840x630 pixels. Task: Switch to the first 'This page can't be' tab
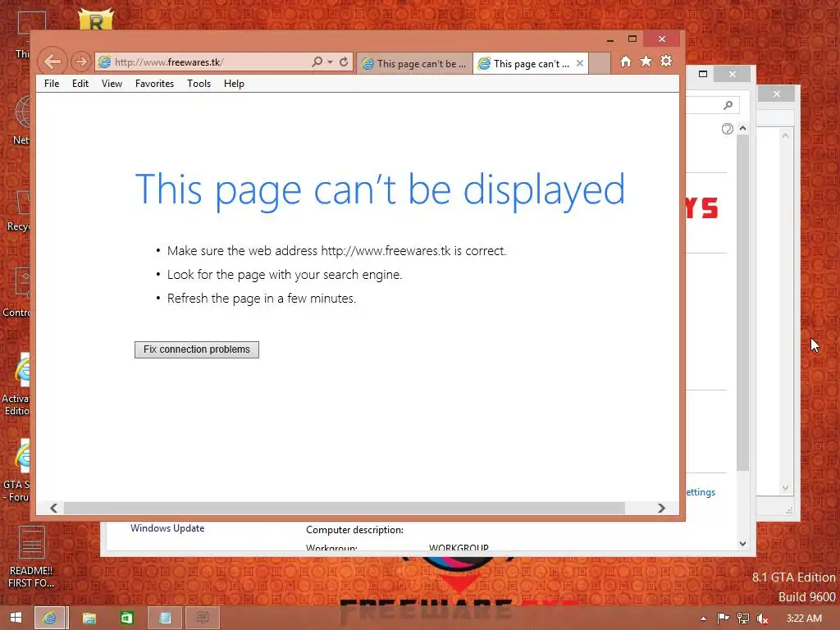(414, 63)
